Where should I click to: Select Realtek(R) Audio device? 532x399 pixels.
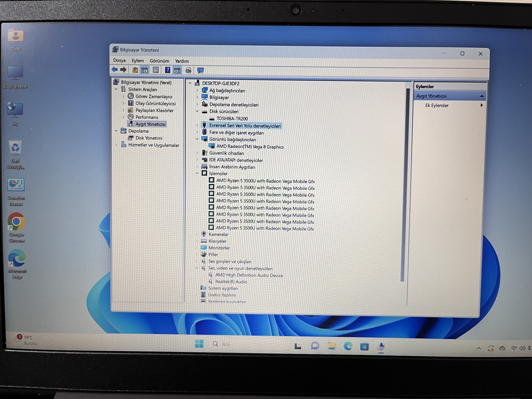(231, 281)
